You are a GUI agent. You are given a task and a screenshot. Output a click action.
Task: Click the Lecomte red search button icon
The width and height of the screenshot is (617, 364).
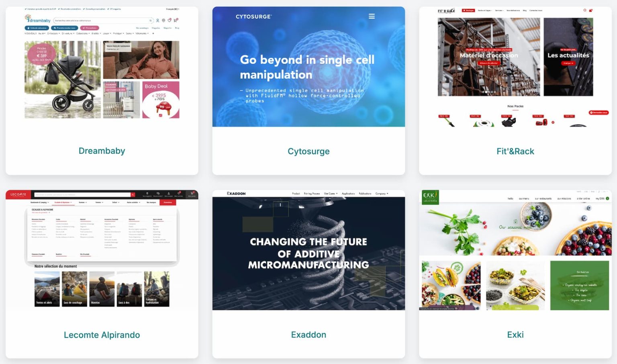133,195
